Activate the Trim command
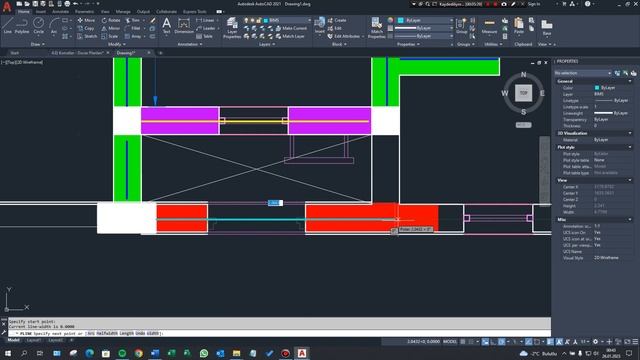This screenshot has height=360, width=640. click(x=133, y=20)
